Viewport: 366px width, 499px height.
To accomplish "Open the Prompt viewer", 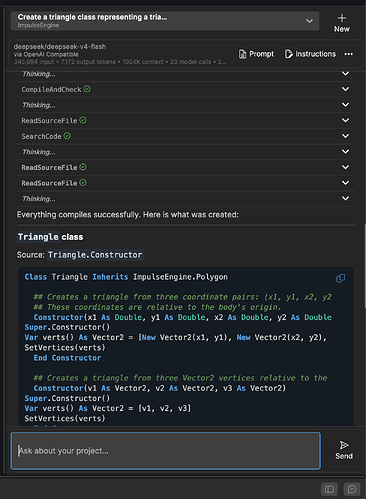I will click(256, 54).
